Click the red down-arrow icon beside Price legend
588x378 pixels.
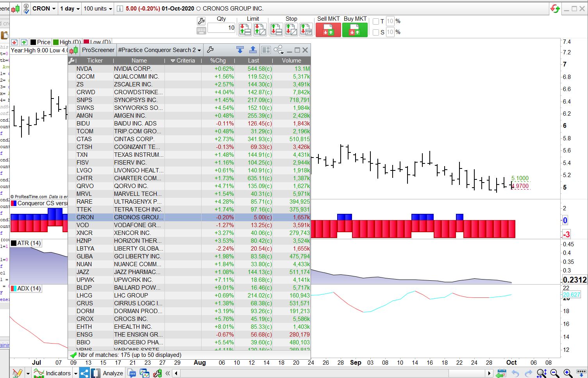[14, 42]
